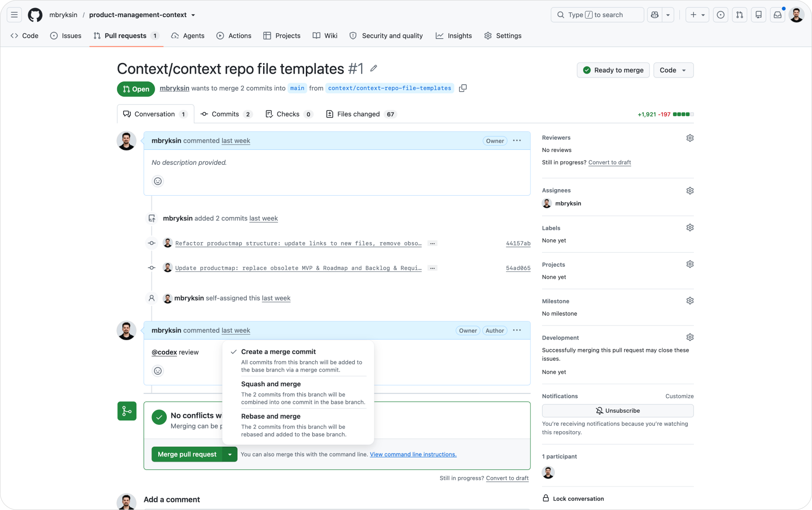Open the repositories icon in header
Screen dimensions: 812x510
(x=759, y=15)
